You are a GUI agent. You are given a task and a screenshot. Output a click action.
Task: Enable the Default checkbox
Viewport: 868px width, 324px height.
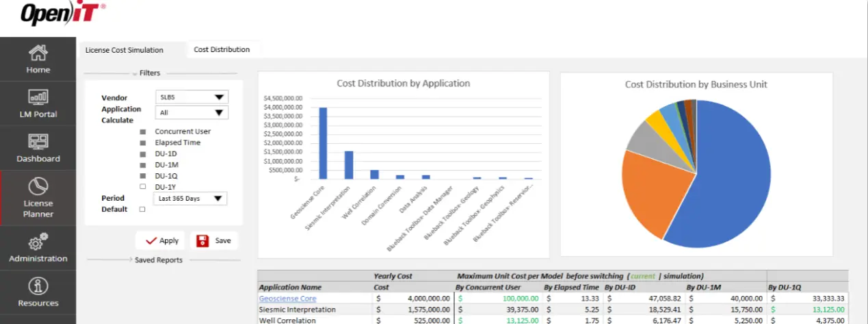coord(143,210)
